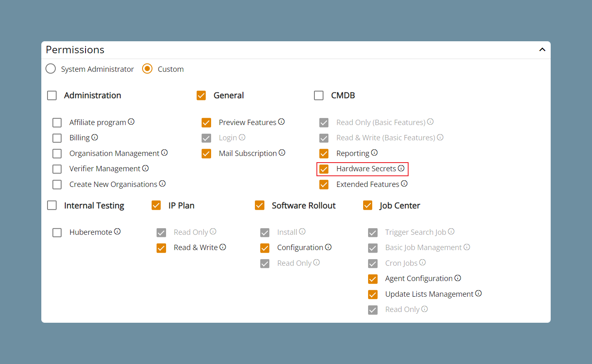
Task: Toggle the Software Rollout group checkbox
Action: point(259,206)
